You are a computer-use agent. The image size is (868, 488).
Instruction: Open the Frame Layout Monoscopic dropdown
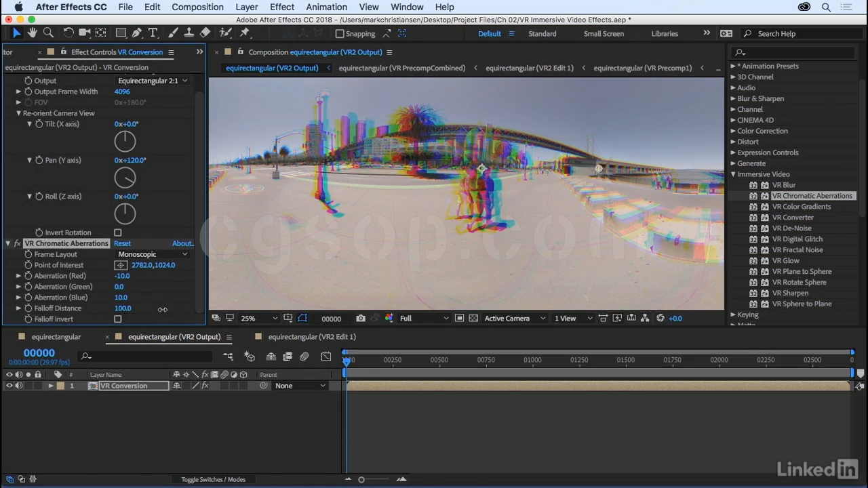click(x=152, y=254)
